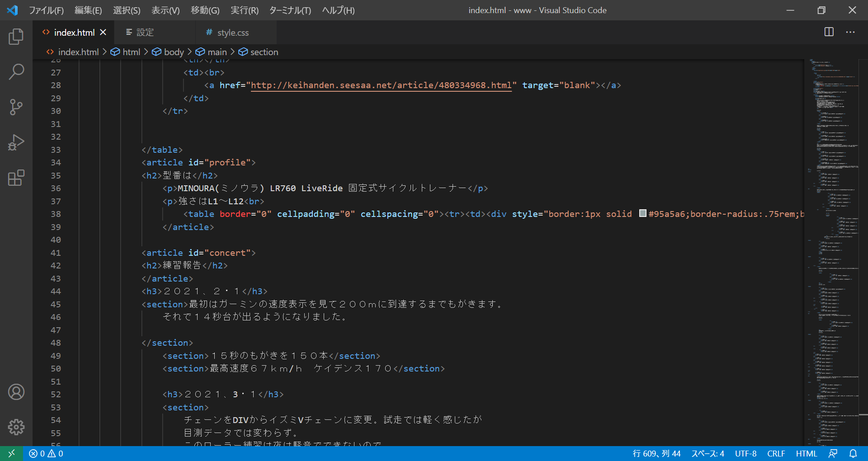Open the ターミナル(T) menu
Screen dimensions: 868x461
pos(290,10)
